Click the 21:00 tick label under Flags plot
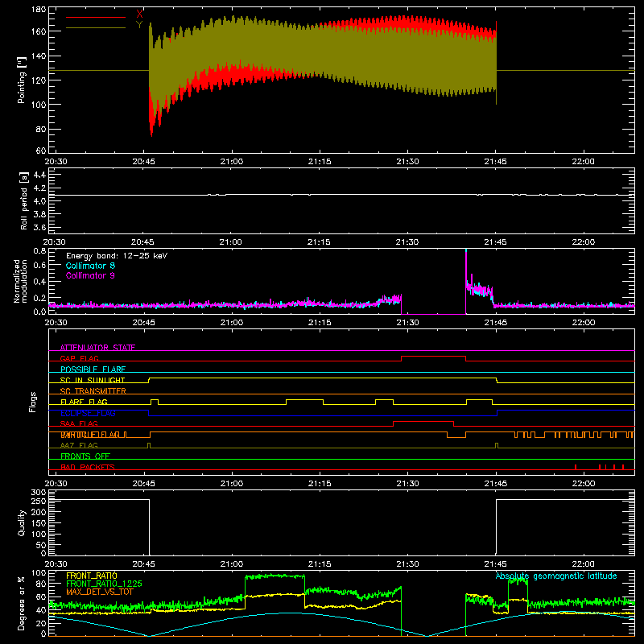This screenshot has width=644, height=644. [x=232, y=484]
